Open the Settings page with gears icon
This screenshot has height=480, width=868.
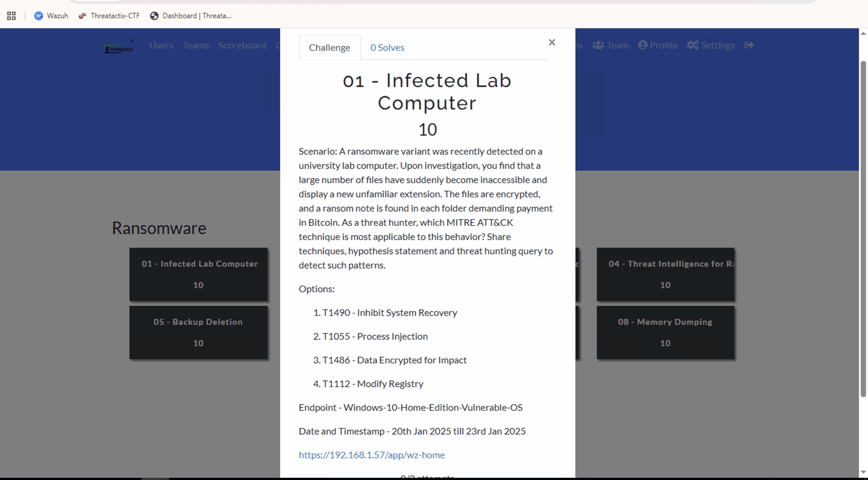[711, 45]
